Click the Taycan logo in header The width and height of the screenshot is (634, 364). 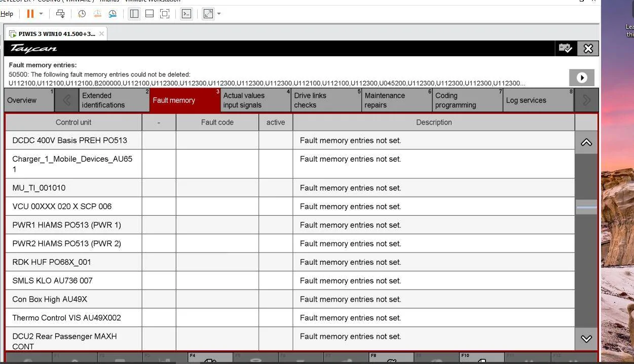(x=33, y=49)
